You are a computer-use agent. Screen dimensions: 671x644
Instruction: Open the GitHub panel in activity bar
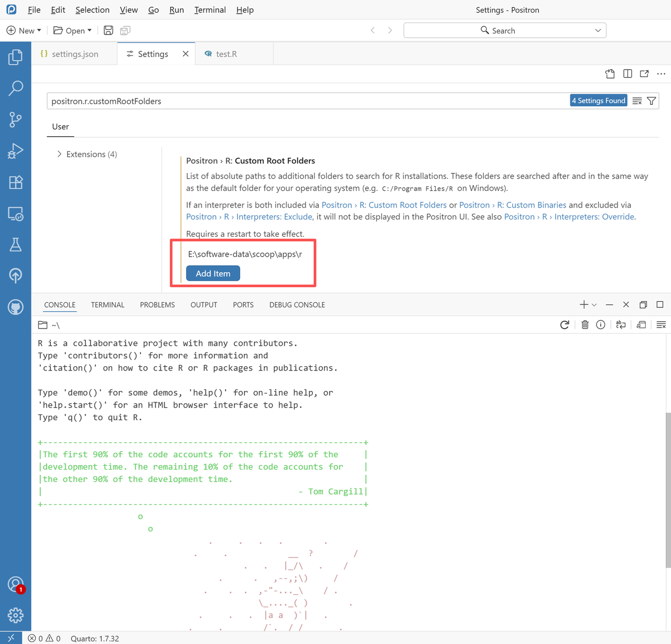[x=16, y=307]
